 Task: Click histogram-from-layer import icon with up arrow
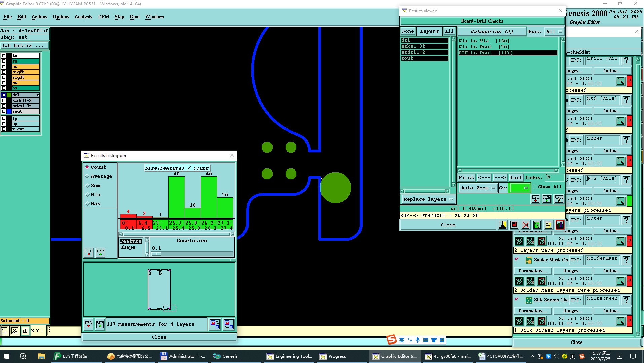[229, 324]
